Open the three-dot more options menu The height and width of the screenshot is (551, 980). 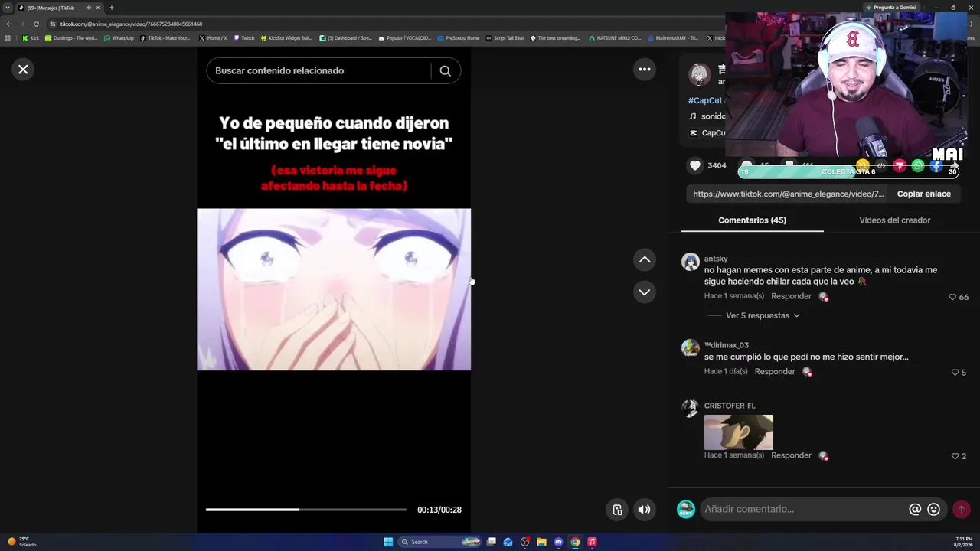645,70
